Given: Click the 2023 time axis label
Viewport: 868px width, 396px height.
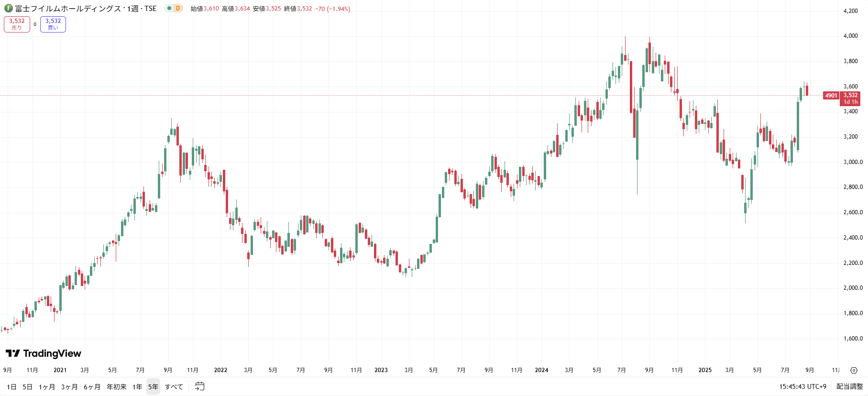Looking at the screenshot, I should (x=381, y=370).
